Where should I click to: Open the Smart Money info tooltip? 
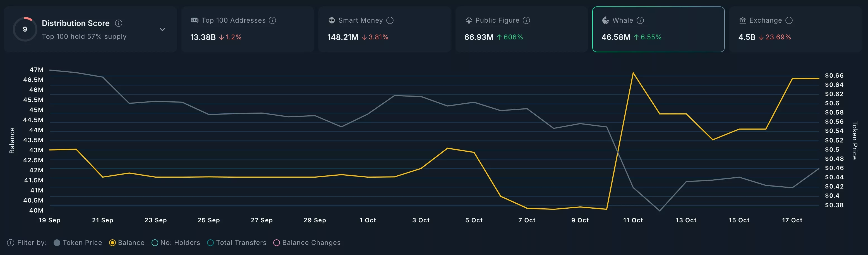tap(390, 20)
